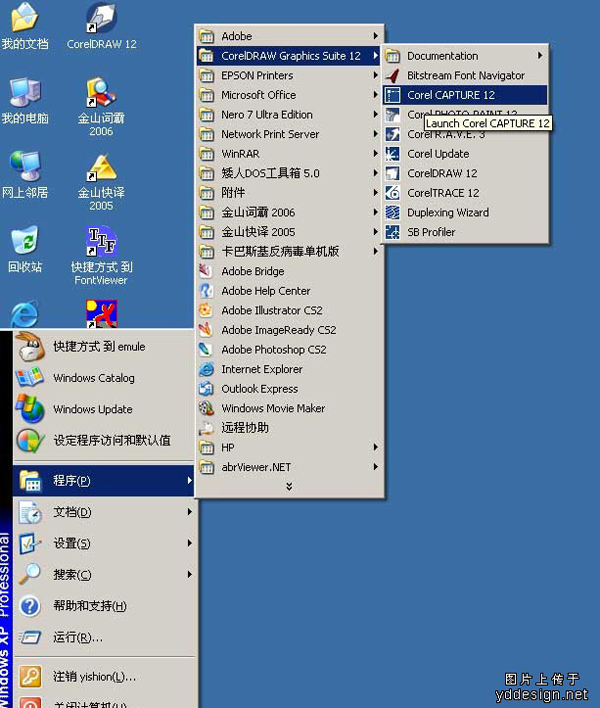The width and height of the screenshot is (600, 708).
Task: Click the Outlook Express icon
Action: click(206, 389)
